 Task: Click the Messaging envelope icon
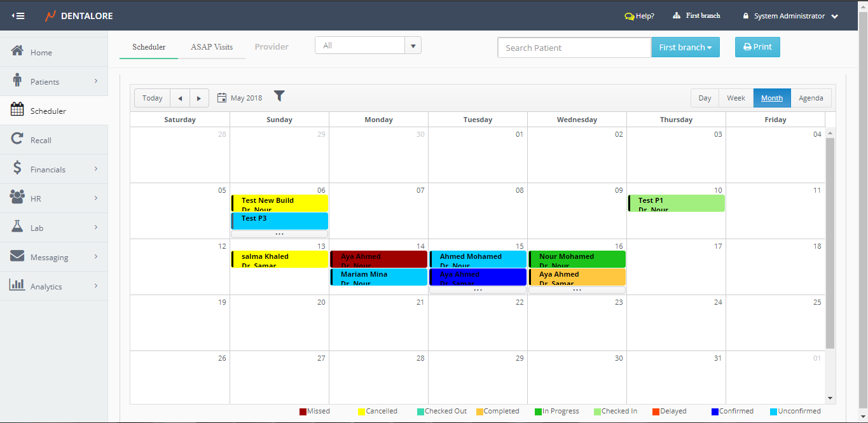click(x=18, y=256)
